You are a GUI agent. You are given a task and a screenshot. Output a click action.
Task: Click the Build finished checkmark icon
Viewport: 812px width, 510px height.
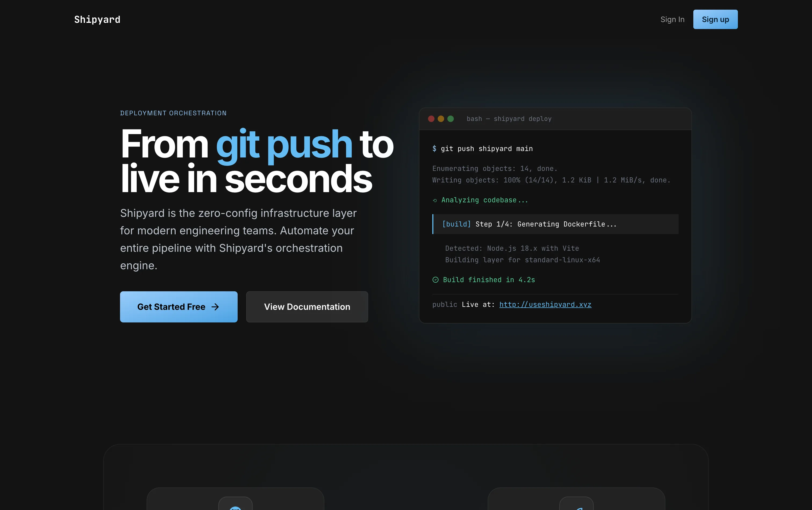pyautogui.click(x=436, y=280)
